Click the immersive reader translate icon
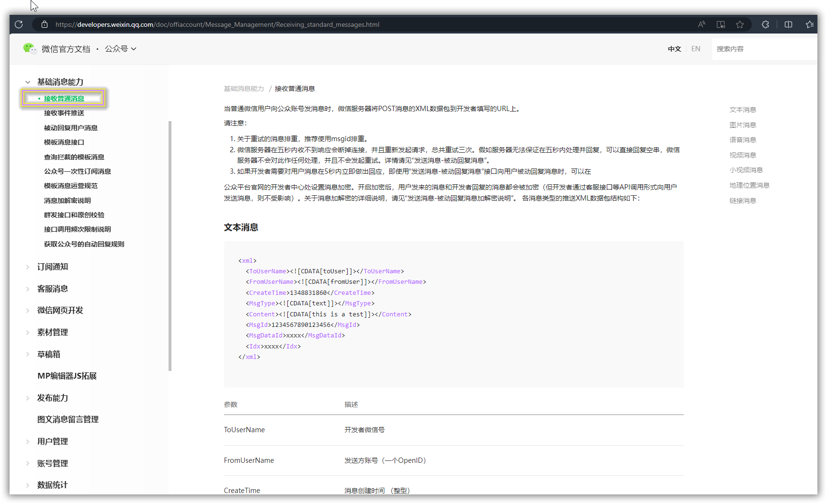 coord(721,24)
